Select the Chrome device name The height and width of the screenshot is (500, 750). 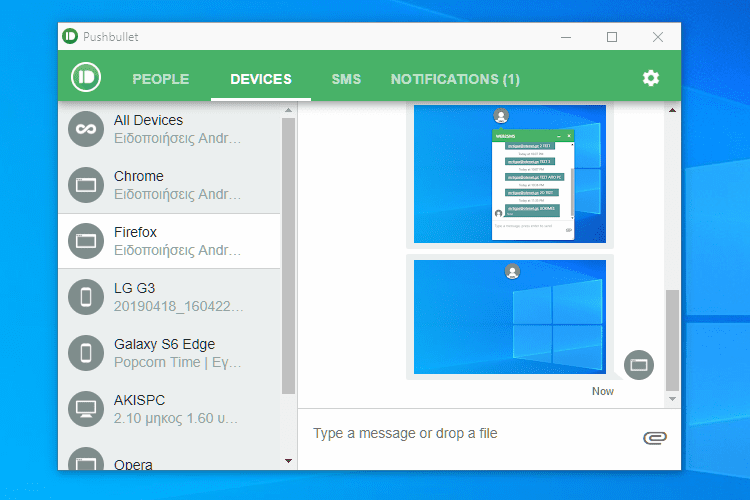[x=139, y=176]
